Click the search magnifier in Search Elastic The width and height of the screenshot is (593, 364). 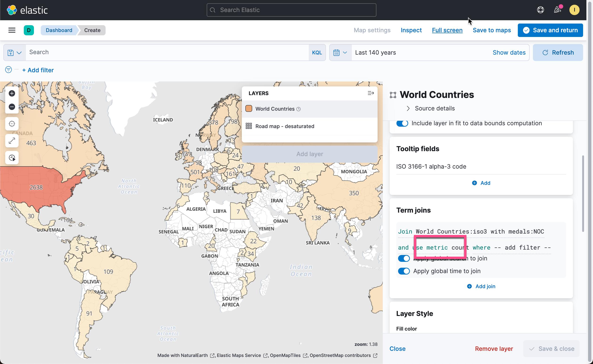213,10
